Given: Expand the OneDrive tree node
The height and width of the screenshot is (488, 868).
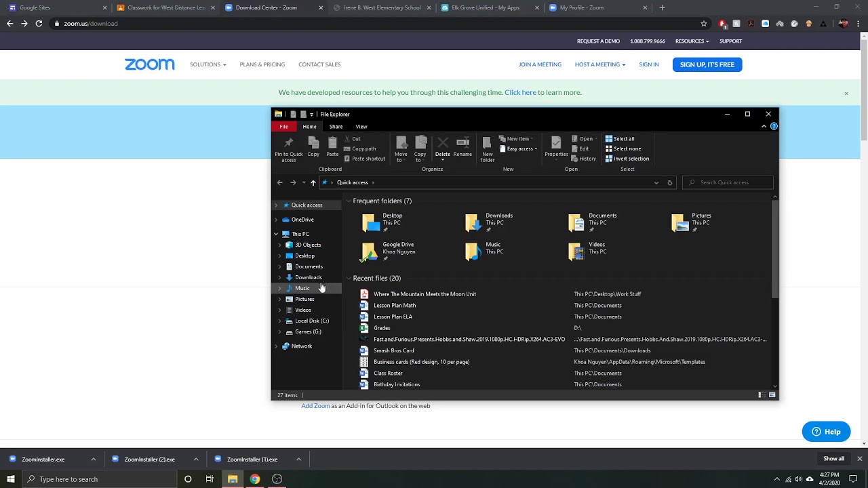Looking at the screenshot, I should (x=276, y=220).
